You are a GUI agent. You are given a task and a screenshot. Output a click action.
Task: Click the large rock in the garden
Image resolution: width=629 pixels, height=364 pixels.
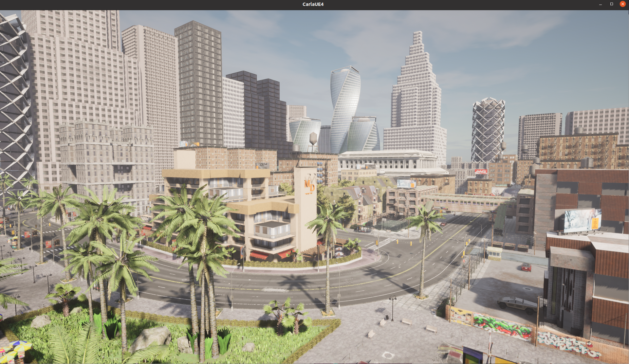153,337
